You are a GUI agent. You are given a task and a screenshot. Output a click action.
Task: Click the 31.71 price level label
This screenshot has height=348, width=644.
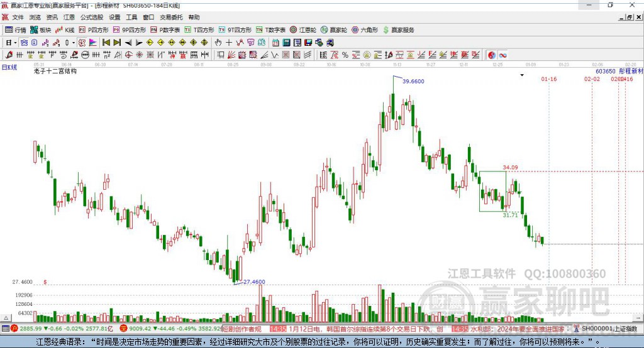coord(510,215)
